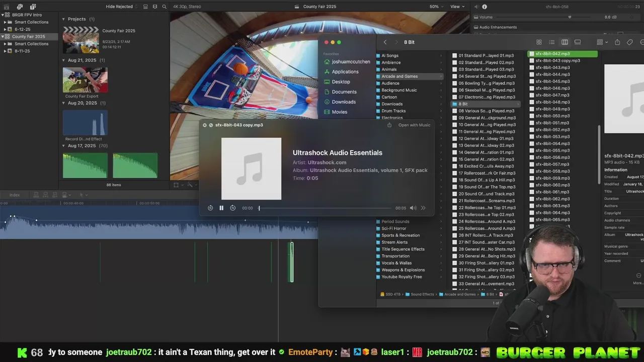Collapse the Aug 20, 2025 section
The height and width of the screenshot is (362, 644).
pyautogui.click(x=64, y=103)
